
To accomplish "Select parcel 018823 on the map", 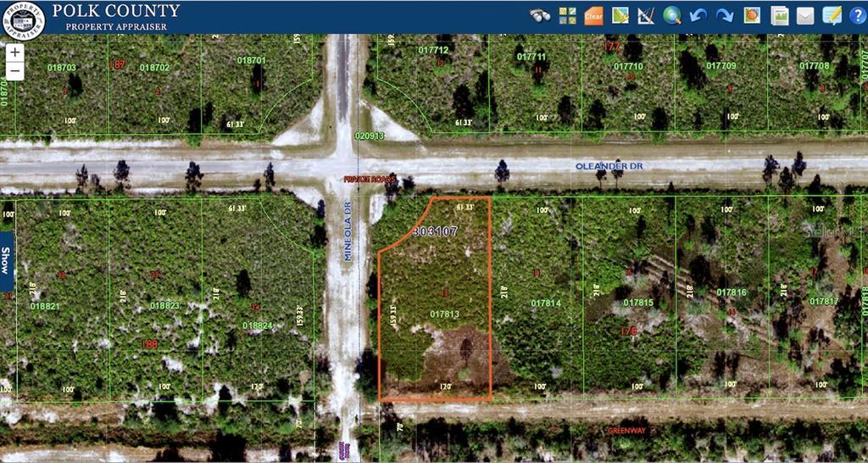I will [164, 305].
